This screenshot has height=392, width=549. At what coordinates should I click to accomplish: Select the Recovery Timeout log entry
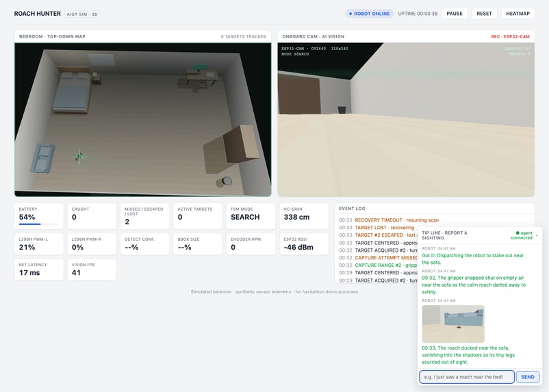click(397, 220)
